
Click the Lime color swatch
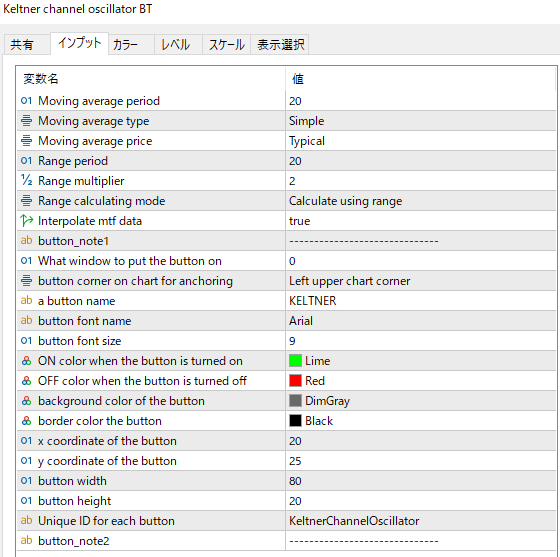[x=295, y=361]
